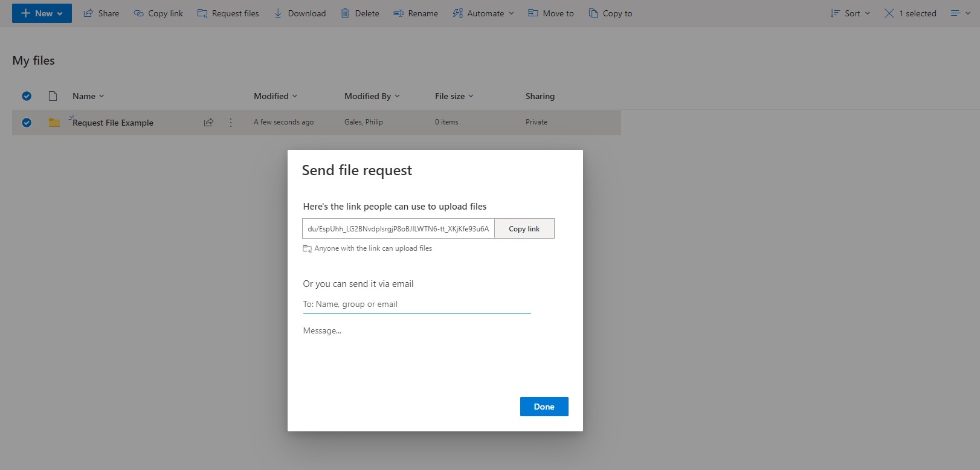The image size is (980, 470).
Task: Click the blue Done button
Action: [544, 407]
